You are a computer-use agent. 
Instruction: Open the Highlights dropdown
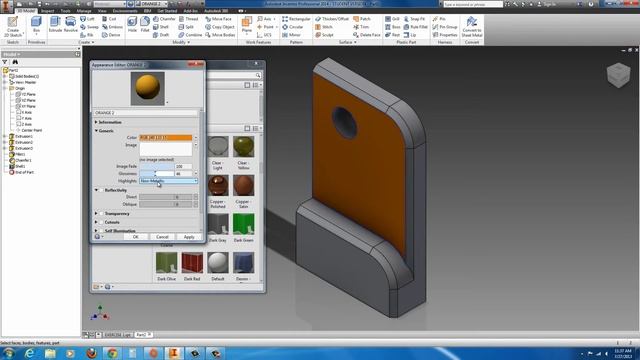point(168,181)
